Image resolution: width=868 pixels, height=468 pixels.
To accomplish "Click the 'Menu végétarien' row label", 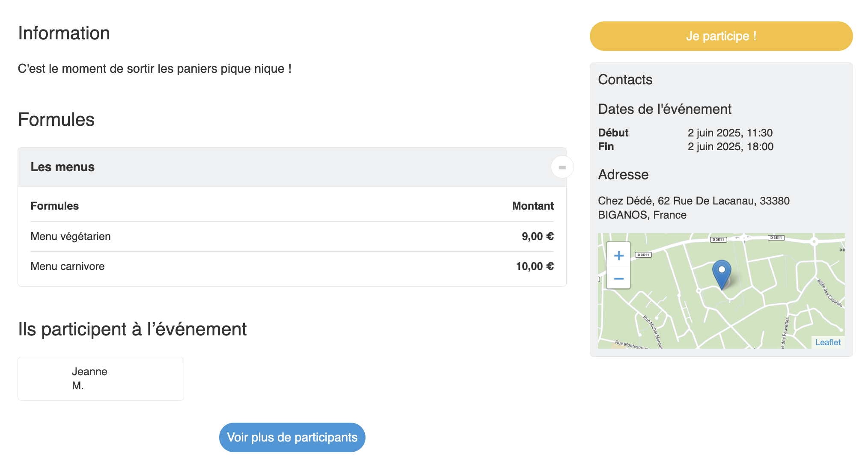I will coord(71,237).
